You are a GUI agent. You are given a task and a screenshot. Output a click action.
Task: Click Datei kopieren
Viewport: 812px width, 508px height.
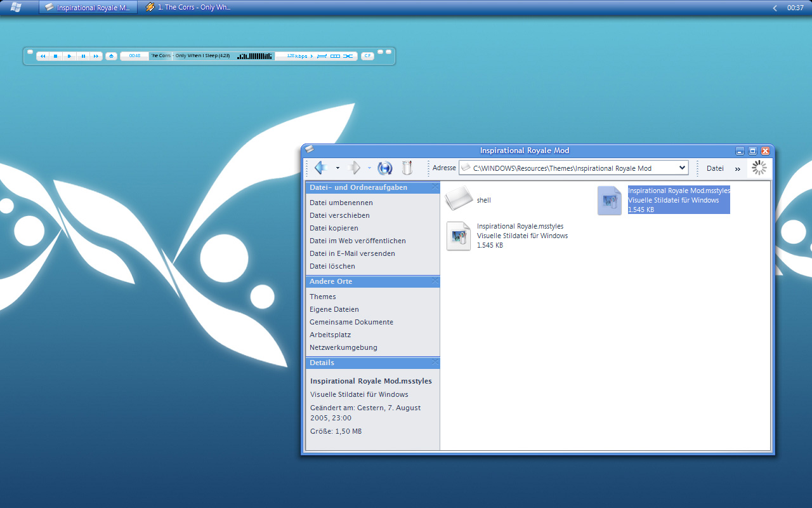click(x=334, y=228)
